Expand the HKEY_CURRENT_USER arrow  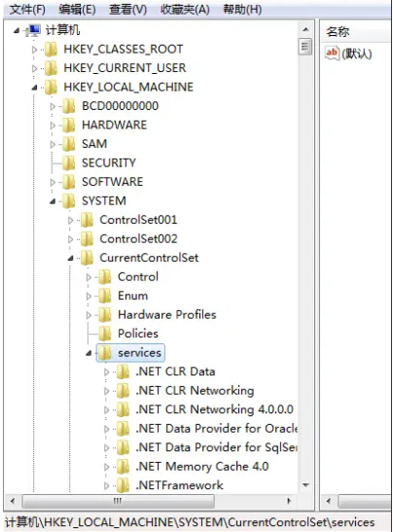click(x=34, y=69)
